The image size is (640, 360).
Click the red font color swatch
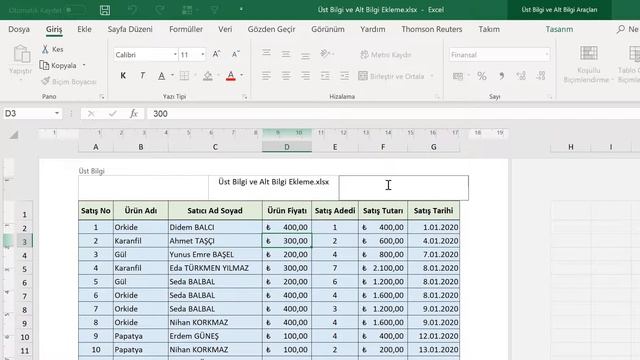coord(231,76)
